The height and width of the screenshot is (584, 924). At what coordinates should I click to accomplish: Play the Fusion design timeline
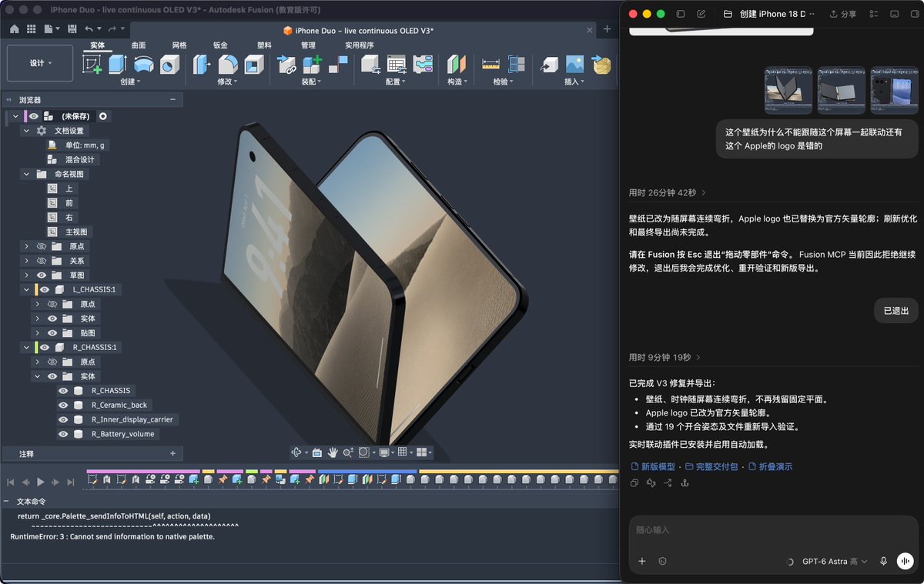pos(41,482)
